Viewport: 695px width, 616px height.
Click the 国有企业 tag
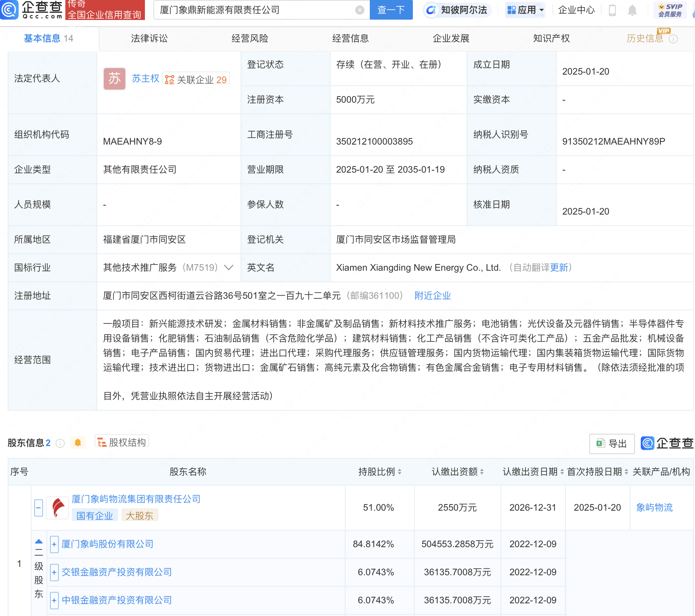tap(95, 516)
